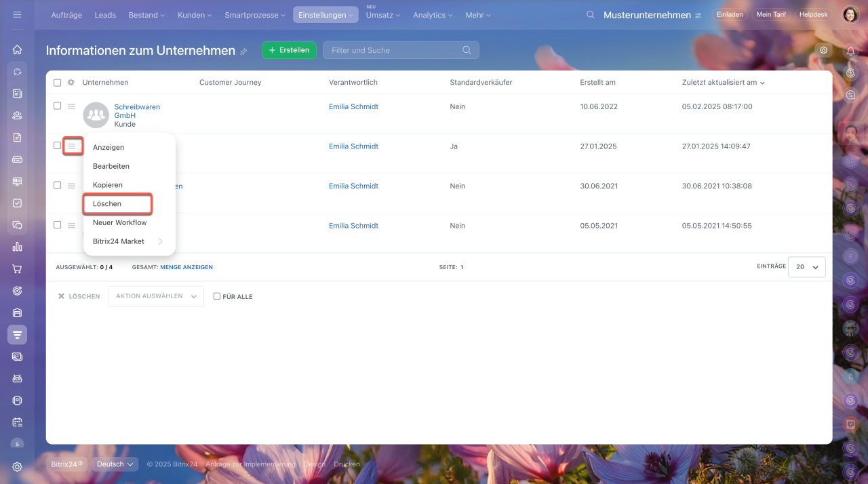Open grid settings gear in table header
The width and height of the screenshot is (868, 484).
click(71, 83)
